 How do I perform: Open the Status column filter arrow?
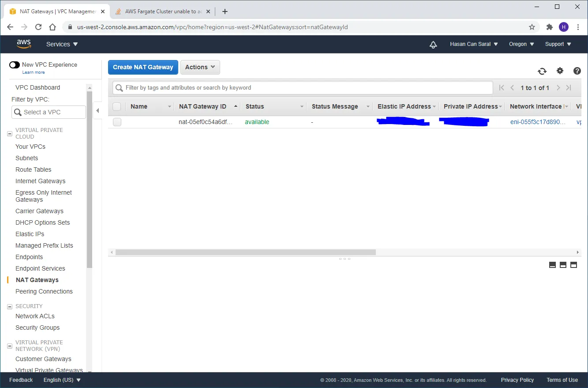302,106
